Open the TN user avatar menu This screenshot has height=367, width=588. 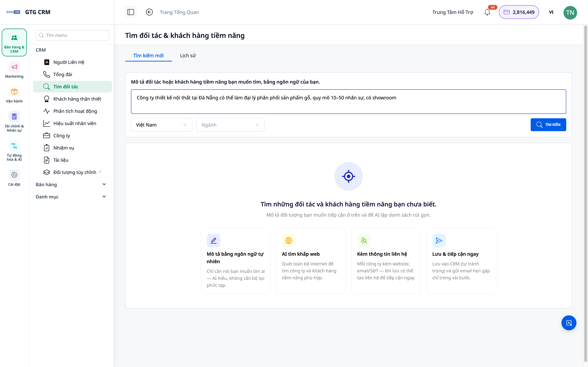click(x=570, y=12)
